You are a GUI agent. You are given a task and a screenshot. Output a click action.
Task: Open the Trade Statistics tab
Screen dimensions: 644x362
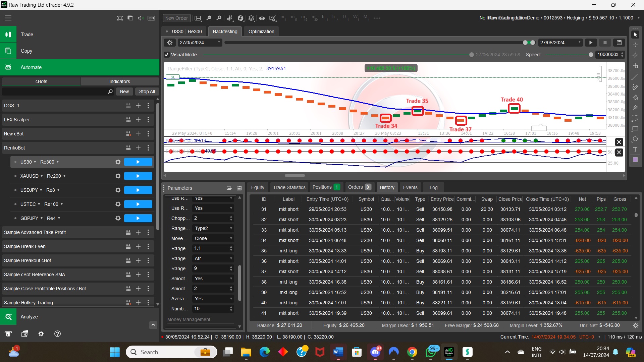coord(289,187)
